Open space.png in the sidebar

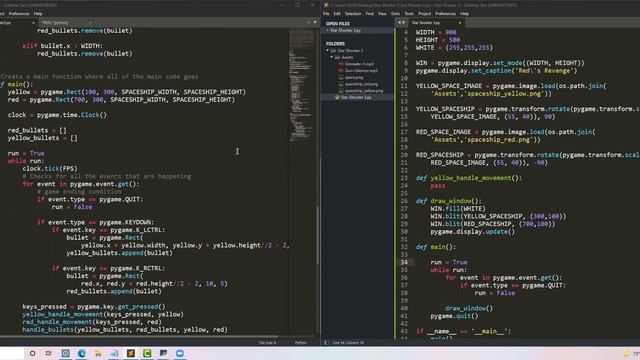pos(354,78)
